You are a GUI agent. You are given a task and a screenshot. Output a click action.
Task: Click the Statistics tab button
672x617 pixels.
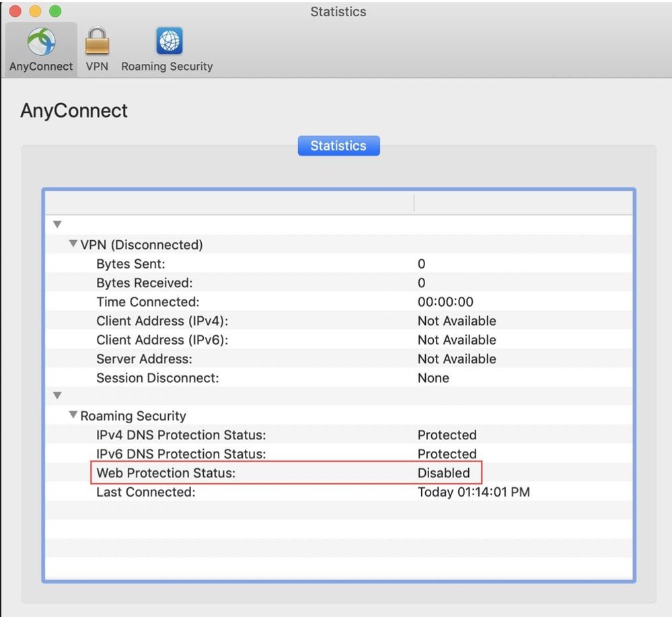point(338,146)
